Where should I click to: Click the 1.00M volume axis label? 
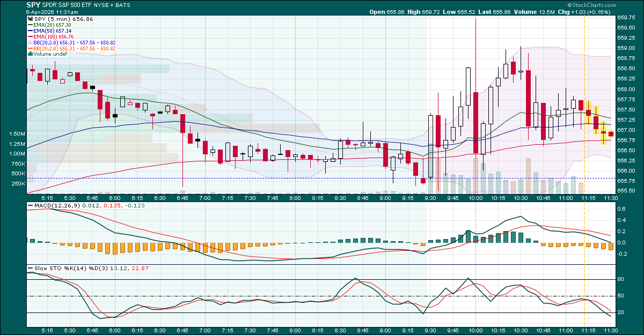click(18, 154)
